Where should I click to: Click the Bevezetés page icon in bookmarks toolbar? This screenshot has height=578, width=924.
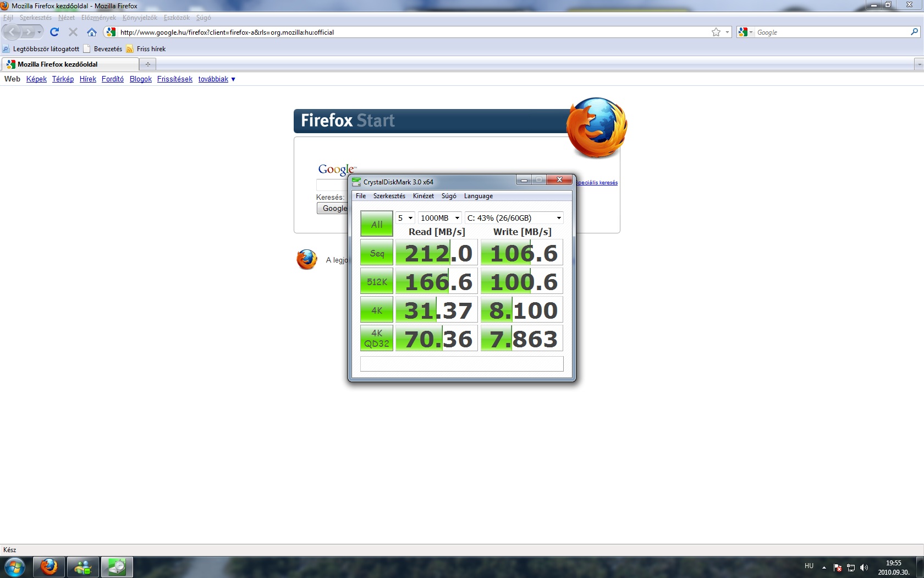click(86, 49)
